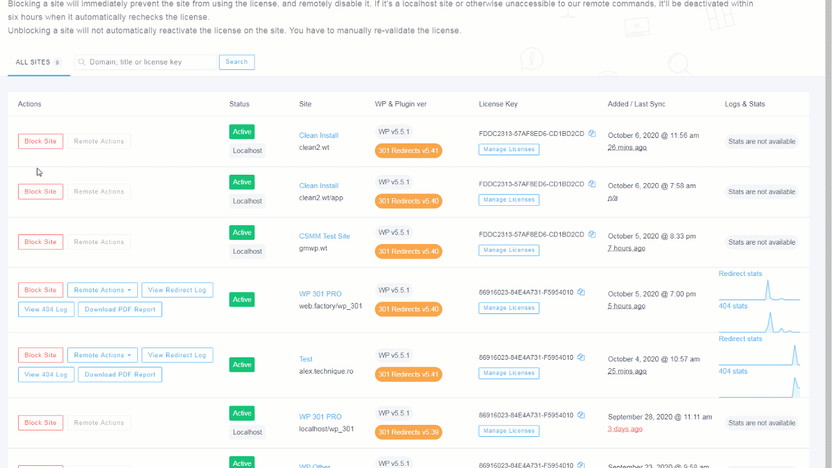The width and height of the screenshot is (832, 468).
Task: Click Active status badge for gmwp.wt
Action: click(x=242, y=232)
